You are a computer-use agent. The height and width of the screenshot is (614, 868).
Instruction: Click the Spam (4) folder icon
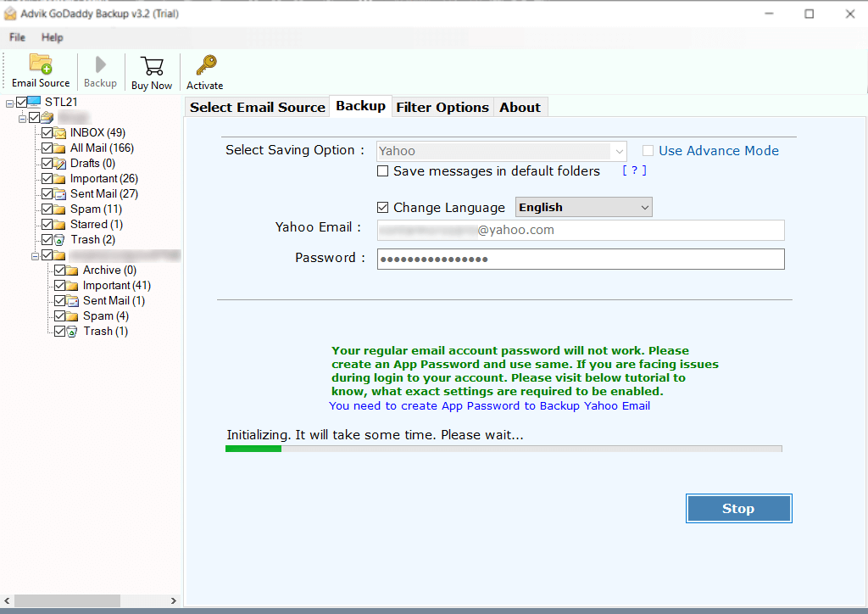click(73, 316)
